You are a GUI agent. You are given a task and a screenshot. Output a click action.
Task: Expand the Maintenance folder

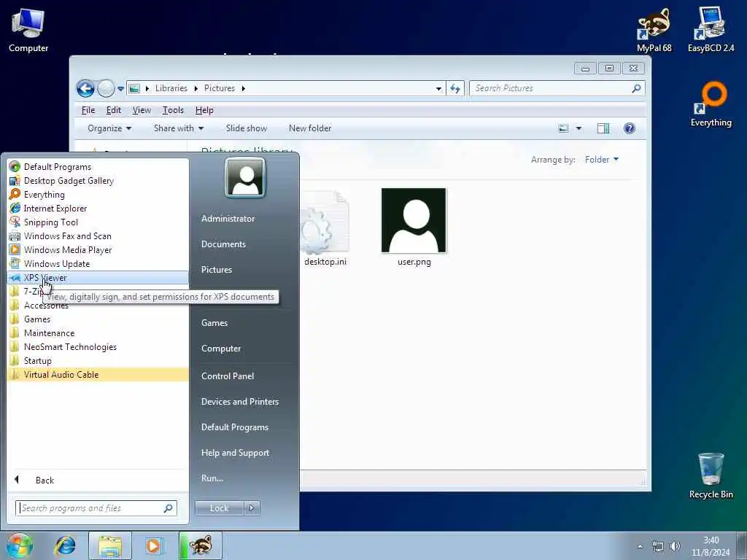click(98, 332)
